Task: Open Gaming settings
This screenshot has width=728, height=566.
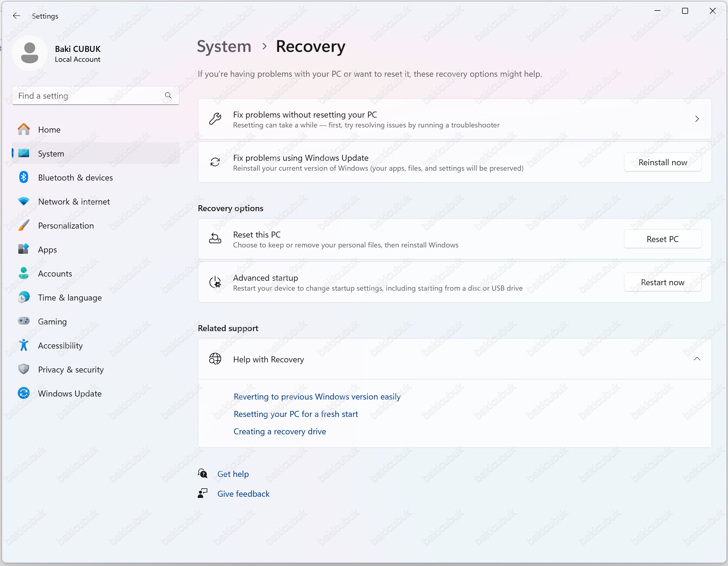Action: pyautogui.click(x=96, y=321)
